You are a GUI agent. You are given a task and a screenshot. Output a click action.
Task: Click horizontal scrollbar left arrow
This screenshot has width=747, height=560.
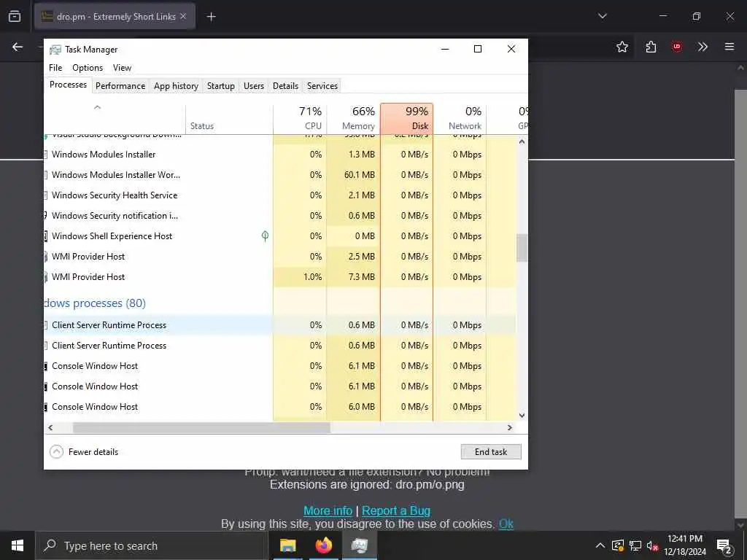coord(50,427)
